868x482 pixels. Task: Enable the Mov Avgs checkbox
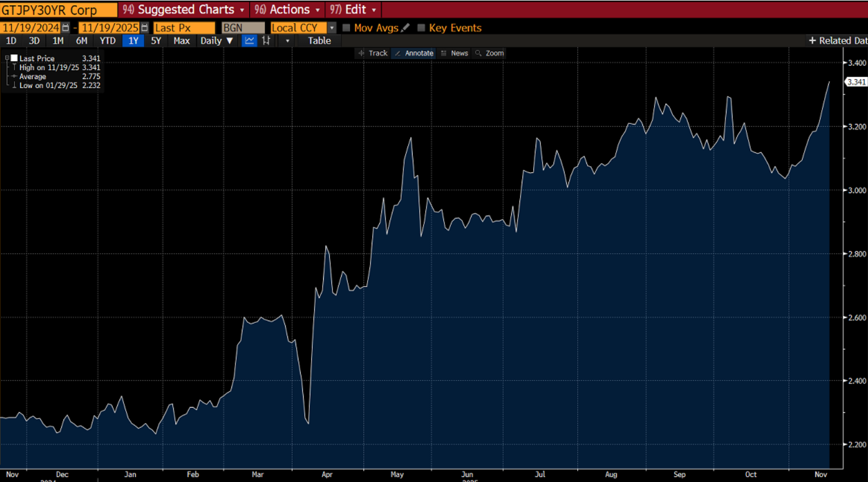[x=346, y=28]
